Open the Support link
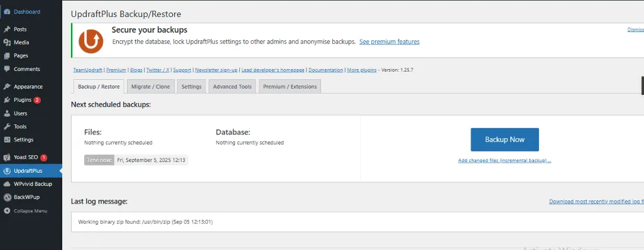The image size is (644, 250). point(182,70)
